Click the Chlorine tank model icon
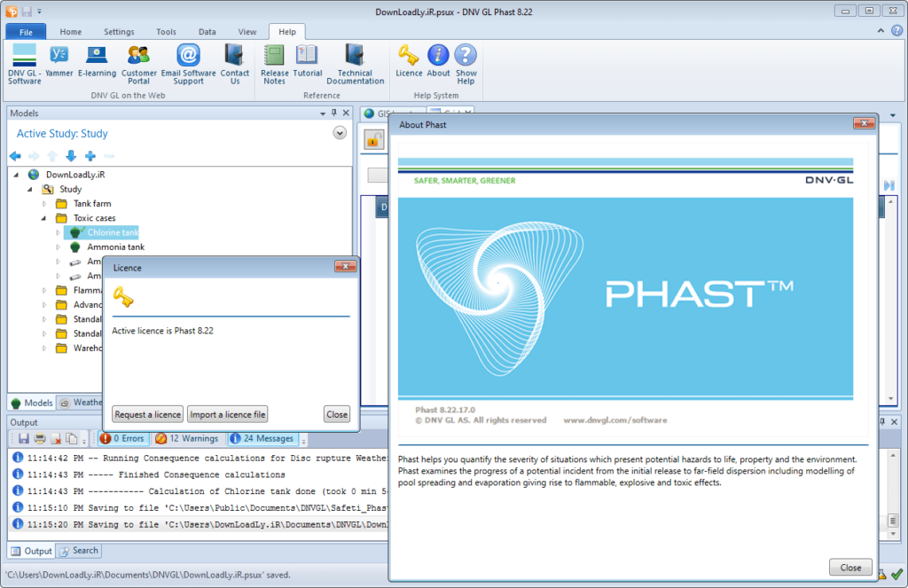Image resolution: width=908 pixels, height=588 pixels. tap(74, 232)
